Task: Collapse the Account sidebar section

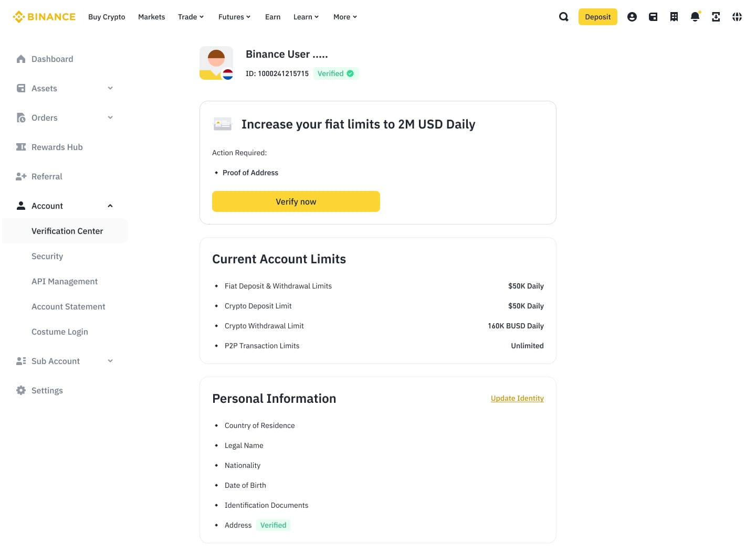Action: click(x=110, y=206)
